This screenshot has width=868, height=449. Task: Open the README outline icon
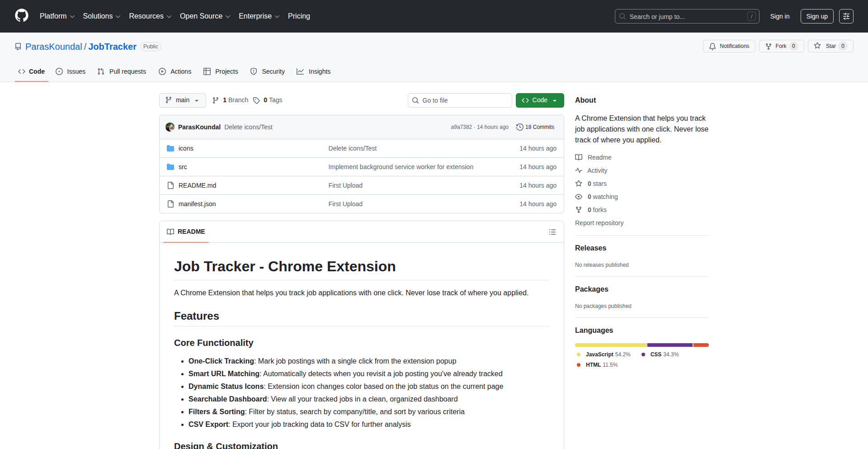point(552,232)
